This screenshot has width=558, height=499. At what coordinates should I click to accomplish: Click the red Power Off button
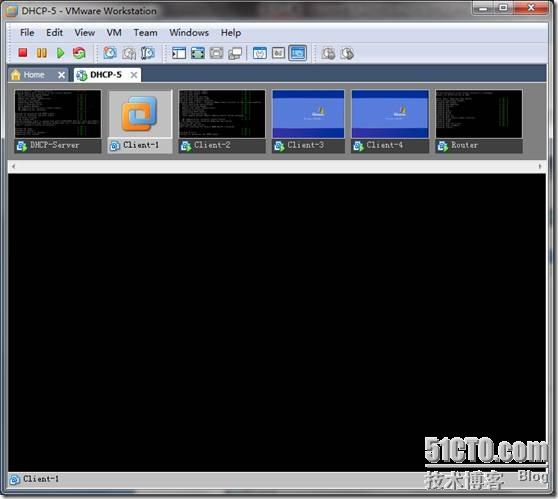pyautogui.click(x=23, y=53)
